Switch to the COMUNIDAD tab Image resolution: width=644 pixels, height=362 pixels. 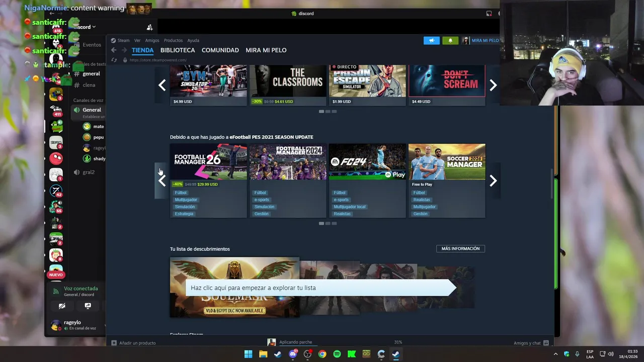(x=220, y=50)
